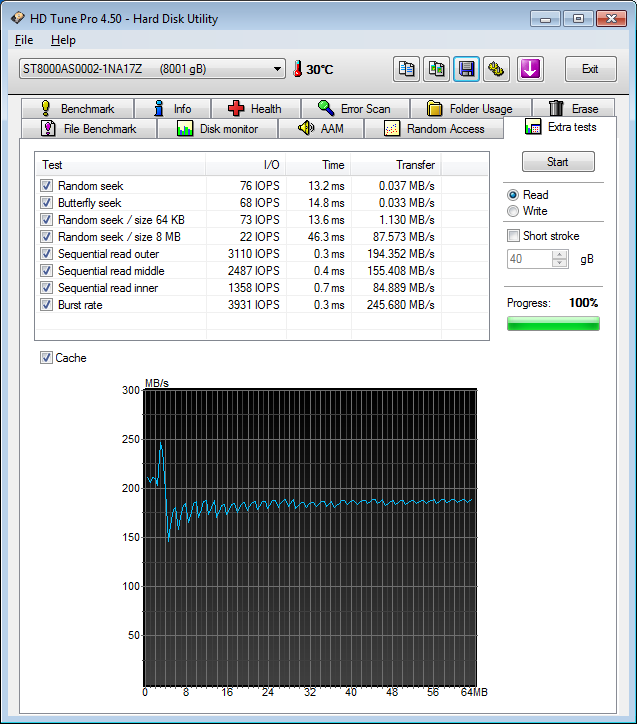The width and height of the screenshot is (637, 724).
Task: Decrease short stroke value with down arrow
Action: (560, 263)
